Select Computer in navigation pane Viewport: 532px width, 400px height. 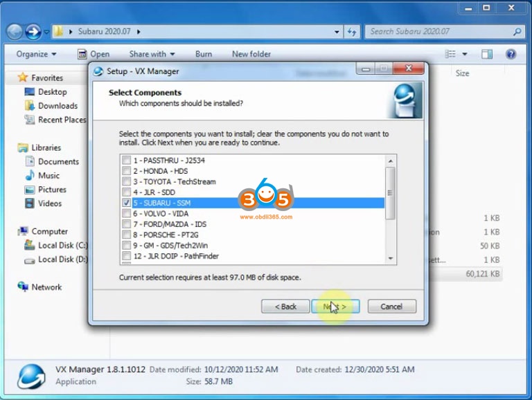coord(50,232)
